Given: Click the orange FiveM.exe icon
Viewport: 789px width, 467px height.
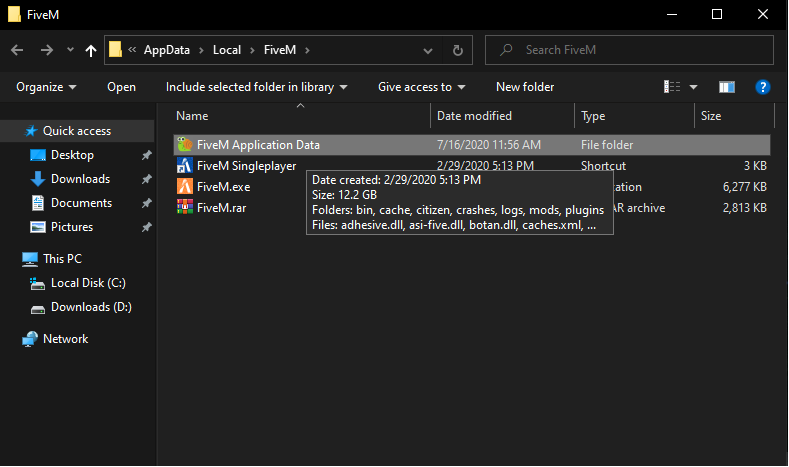Looking at the screenshot, I should tap(185, 187).
